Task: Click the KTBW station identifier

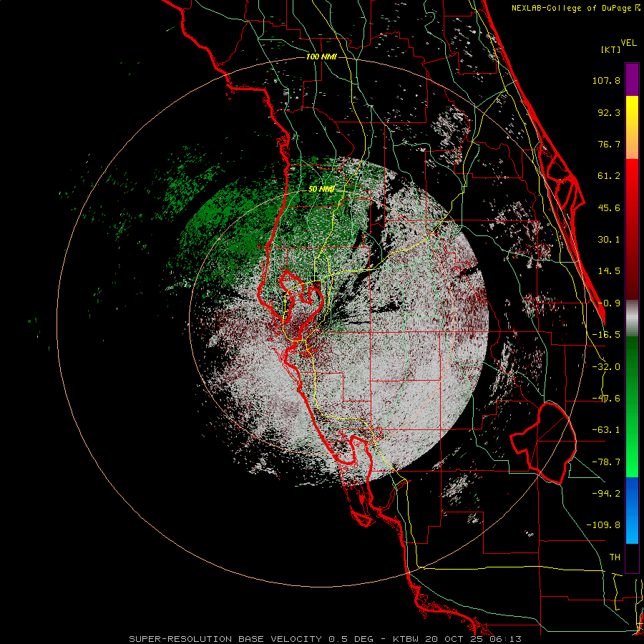Action: (404, 639)
